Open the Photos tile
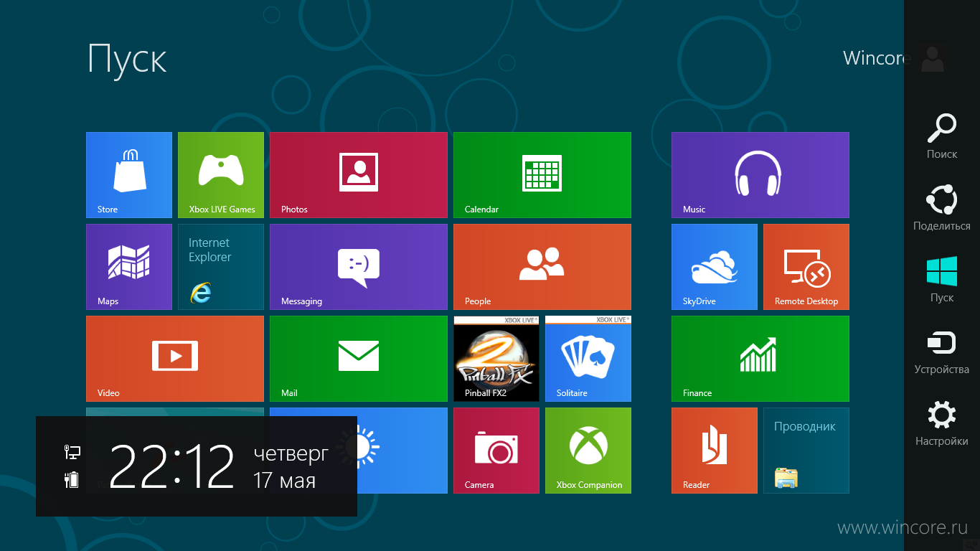 pyautogui.click(x=359, y=175)
